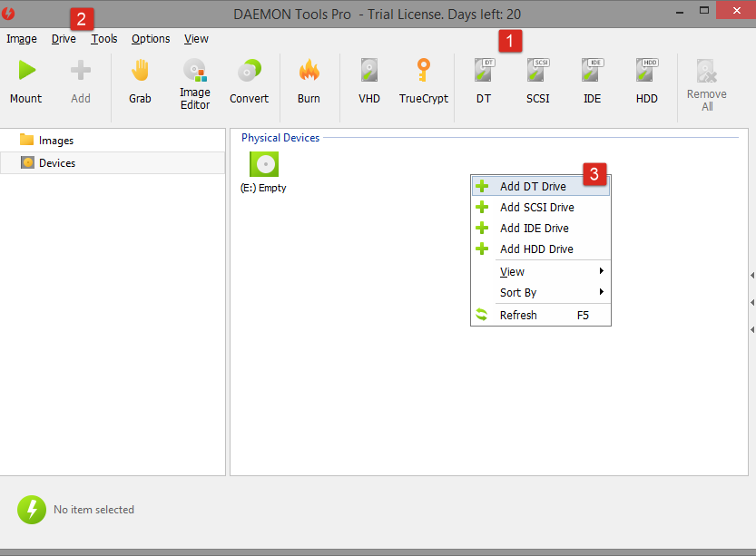Open the Convert tool
The width and height of the screenshot is (756, 556).
pos(249,82)
